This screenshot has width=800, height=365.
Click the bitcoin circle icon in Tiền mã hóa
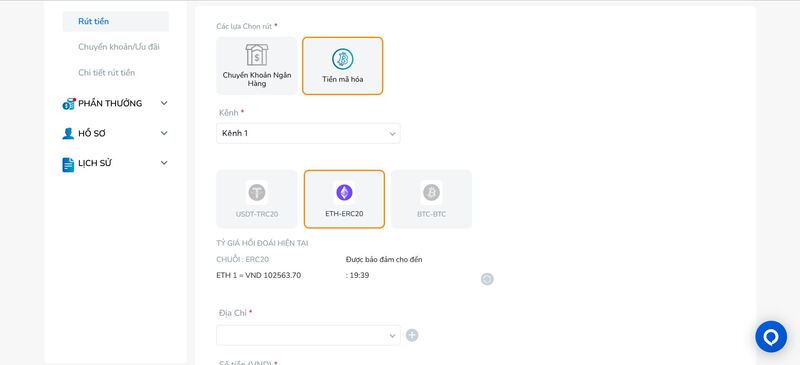[x=342, y=59]
